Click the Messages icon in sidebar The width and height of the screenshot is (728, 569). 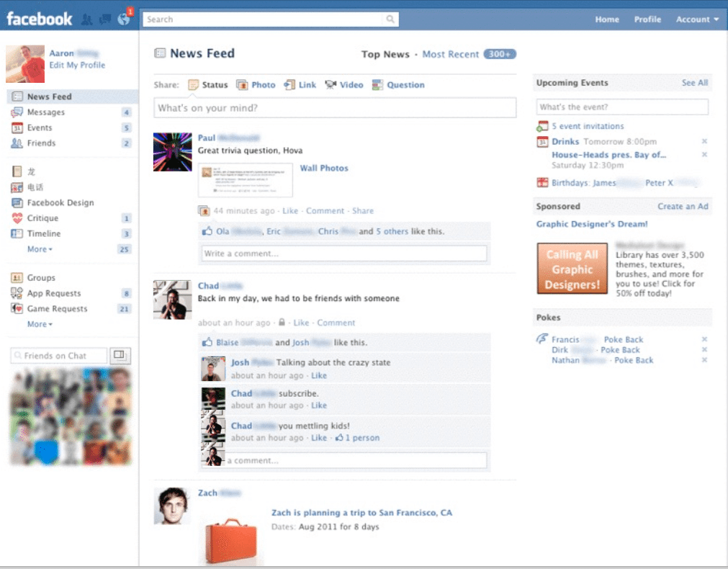coord(17,112)
